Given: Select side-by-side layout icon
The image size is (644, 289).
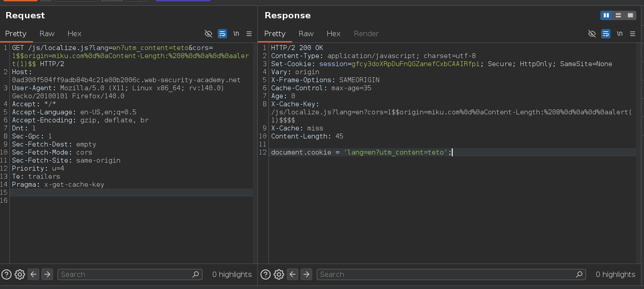Looking at the screenshot, I should (606, 15).
